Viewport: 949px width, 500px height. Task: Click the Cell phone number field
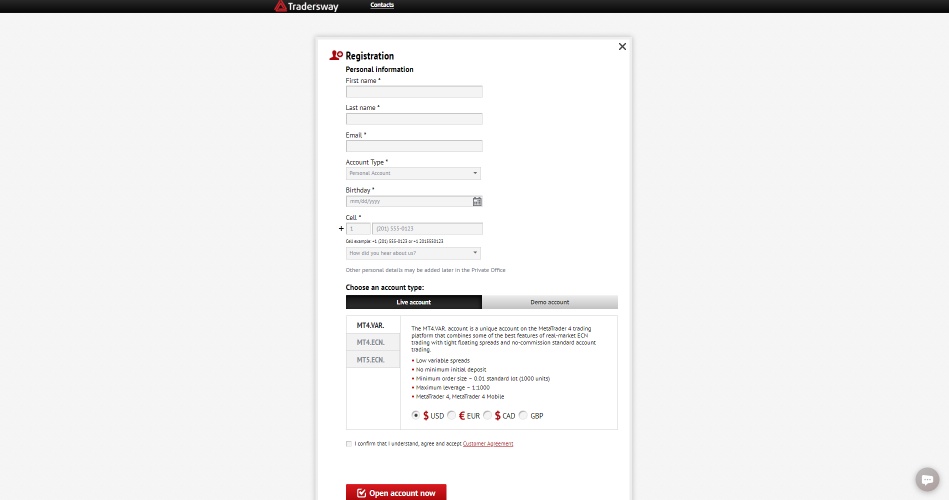tap(427, 229)
